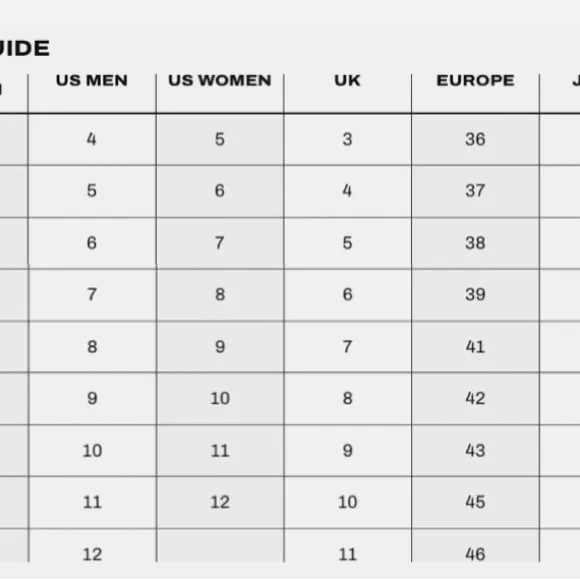Select Europe size 46 cell
The width and height of the screenshot is (580, 580).
click(x=475, y=546)
